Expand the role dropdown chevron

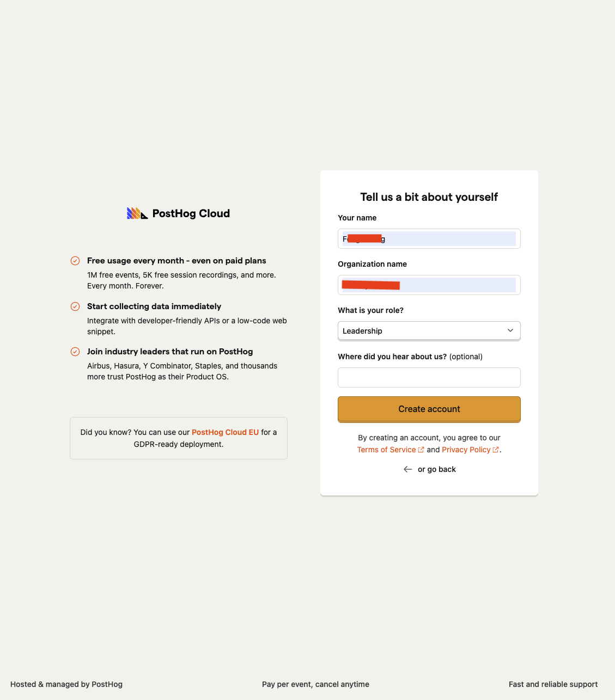[510, 330]
